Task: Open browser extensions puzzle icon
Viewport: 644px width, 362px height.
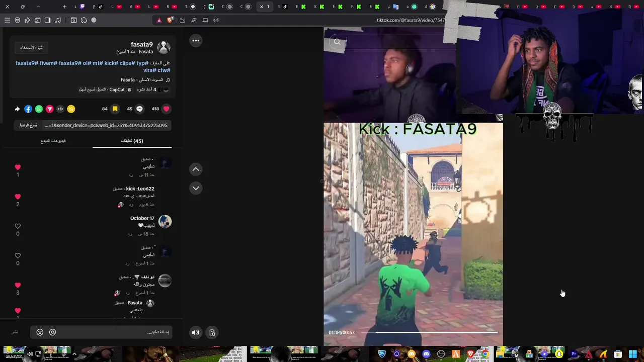Action: pyautogui.click(x=84, y=20)
